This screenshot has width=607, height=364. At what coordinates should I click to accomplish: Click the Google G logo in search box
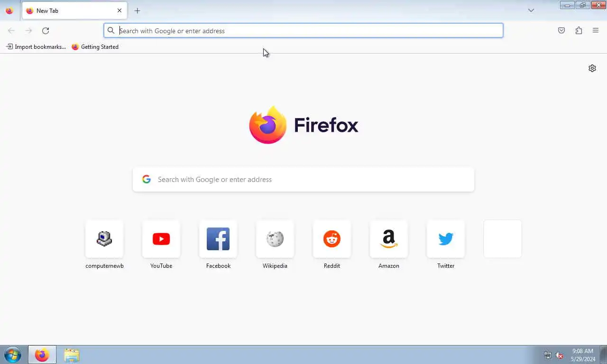tap(147, 179)
